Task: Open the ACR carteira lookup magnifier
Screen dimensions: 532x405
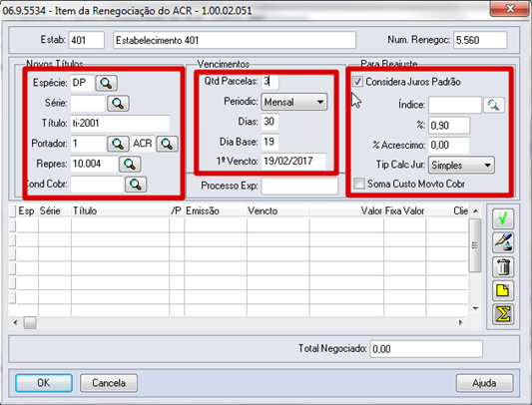Action: click(167, 144)
